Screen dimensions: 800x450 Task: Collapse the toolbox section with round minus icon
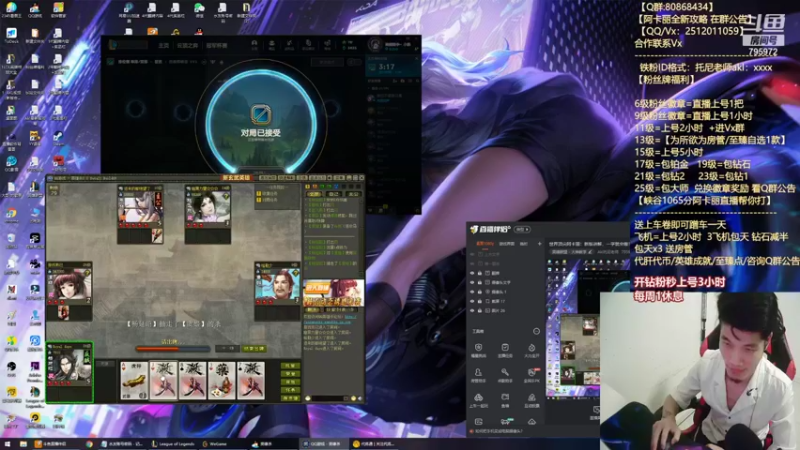(x=536, y=331)
